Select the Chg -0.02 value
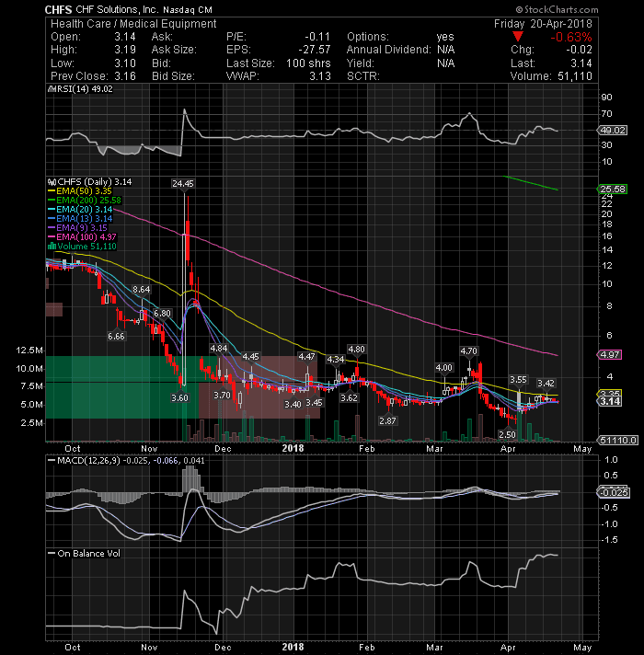644x655 pixels. click(x=579, y=50)
